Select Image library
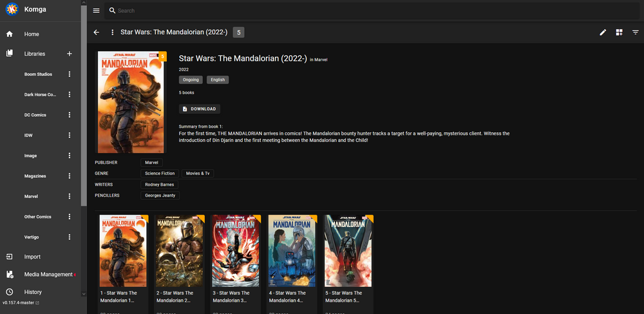The width and height of the screenshot is (644, 314). pyautogui.click(x=30, y=156)
